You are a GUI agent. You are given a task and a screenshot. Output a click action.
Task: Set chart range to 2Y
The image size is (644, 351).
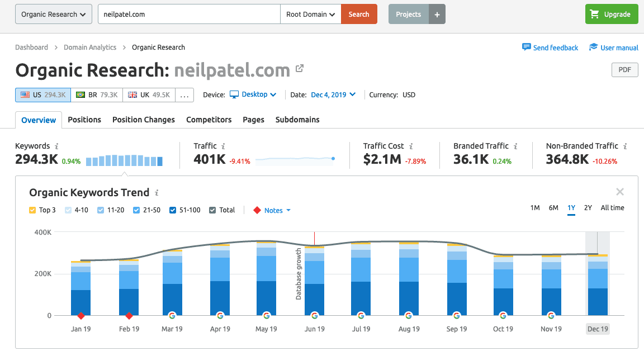588,208
